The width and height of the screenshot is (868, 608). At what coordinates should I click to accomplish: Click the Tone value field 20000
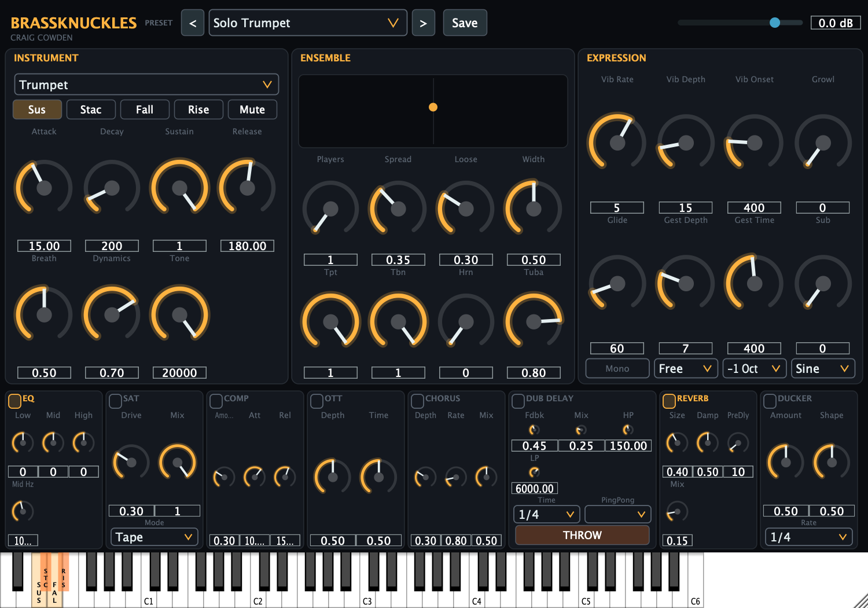pyautogui.click(x=179, y=373)
